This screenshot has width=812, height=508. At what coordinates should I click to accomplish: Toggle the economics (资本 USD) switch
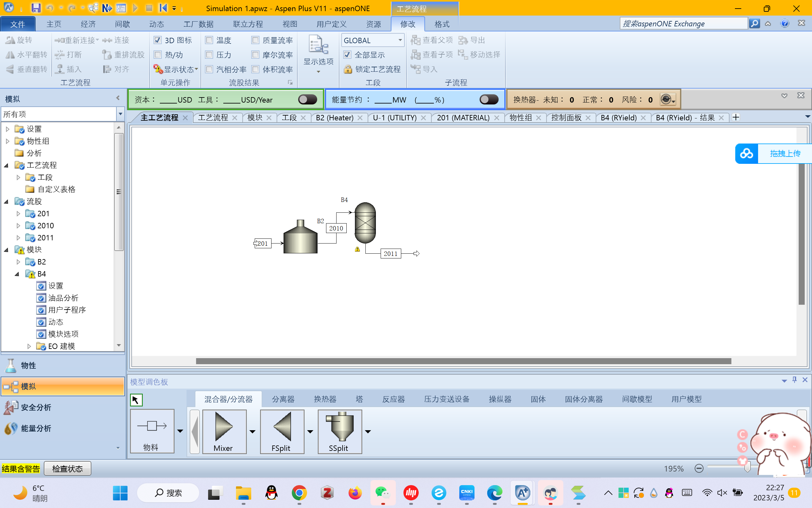click(307, 99)
